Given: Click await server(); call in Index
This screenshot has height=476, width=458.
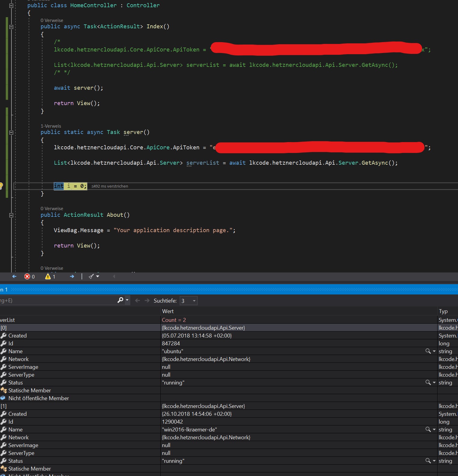Looking at the screenshot, I should 79,88.
